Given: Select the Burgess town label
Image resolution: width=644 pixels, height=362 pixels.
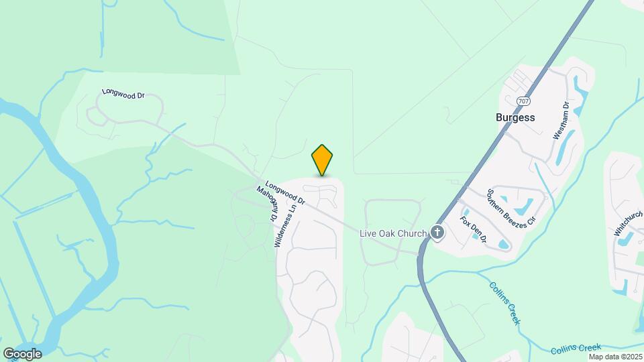Looking at the screenshot, I should point(515,117).
